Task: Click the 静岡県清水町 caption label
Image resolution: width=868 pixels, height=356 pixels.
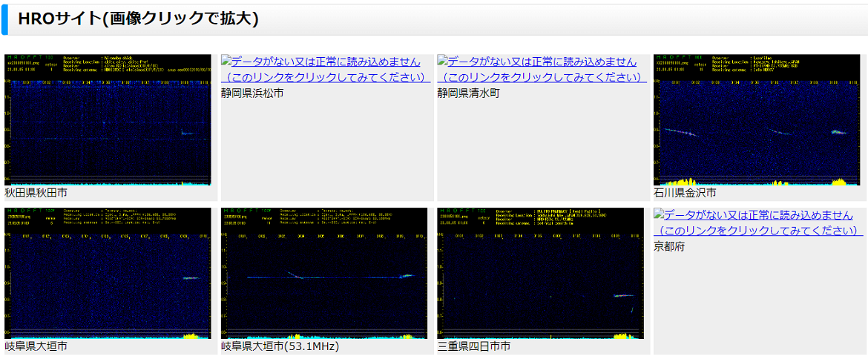Action: (x=469, y=93)
